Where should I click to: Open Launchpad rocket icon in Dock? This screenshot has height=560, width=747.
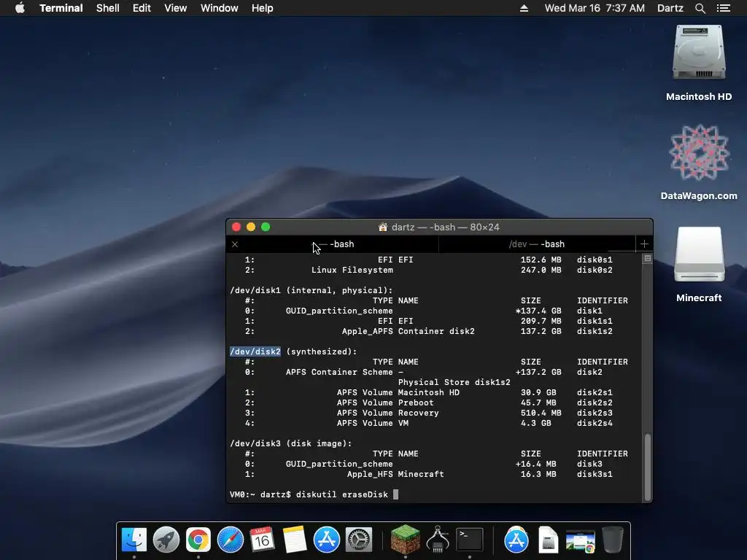[x=166, y=540]
